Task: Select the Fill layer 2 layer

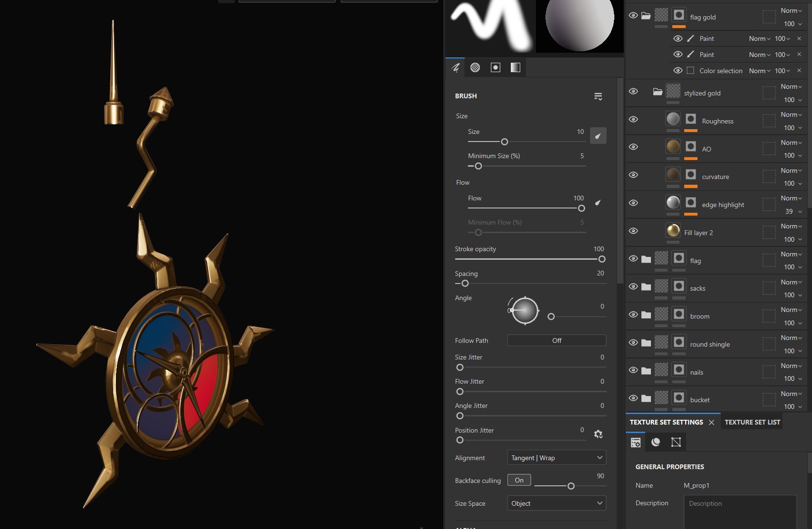Action: [x=717, y=232]
